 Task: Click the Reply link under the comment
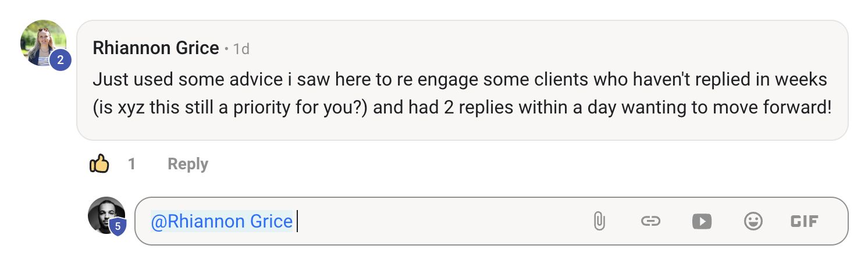[x=187, y=164]
